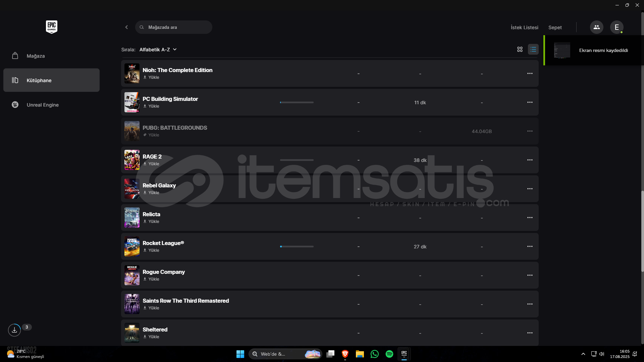Open options menu for Nioh: The Complete Edition
The height and width of the screenshot is (362, 644).
click(530, 73)
